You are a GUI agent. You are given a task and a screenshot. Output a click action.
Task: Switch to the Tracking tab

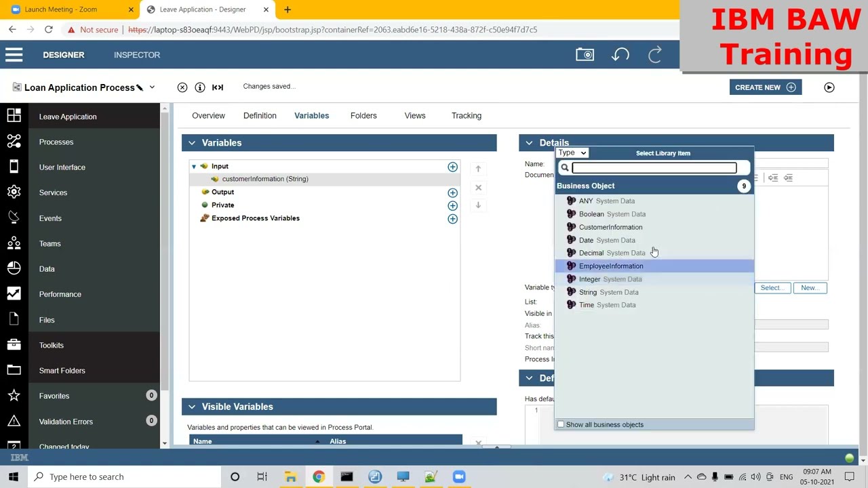pos(467,116)
